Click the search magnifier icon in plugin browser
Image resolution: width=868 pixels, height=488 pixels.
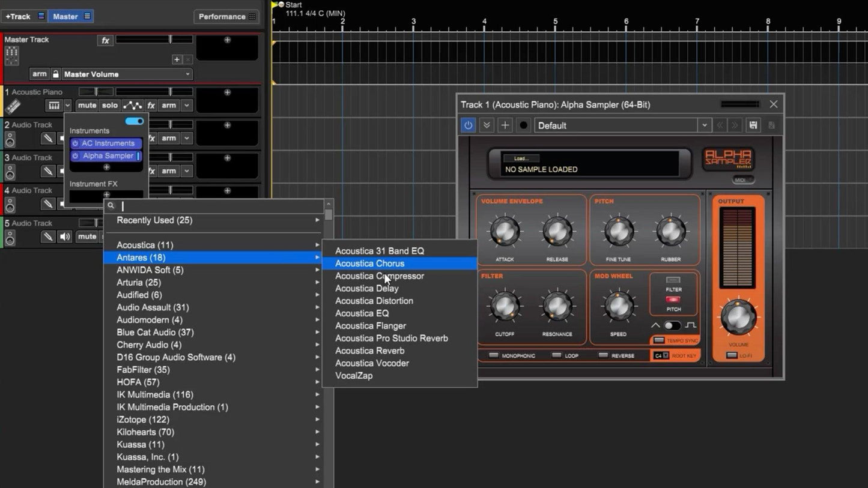pos(111,205)
